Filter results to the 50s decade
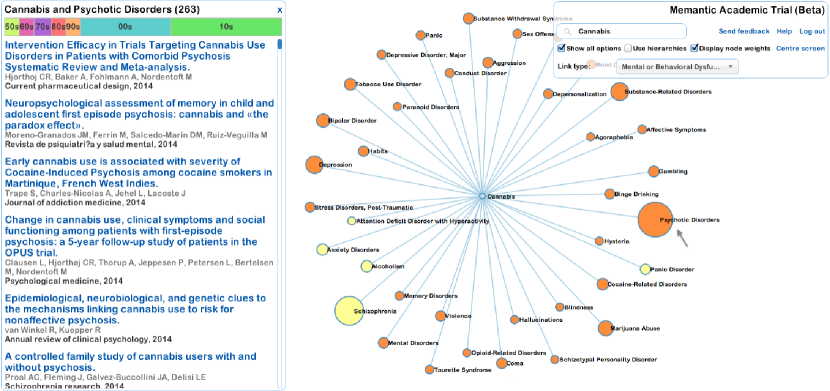The height and width of the screenshot is (391, 830). pyautogui.click(x=12, y=27)
